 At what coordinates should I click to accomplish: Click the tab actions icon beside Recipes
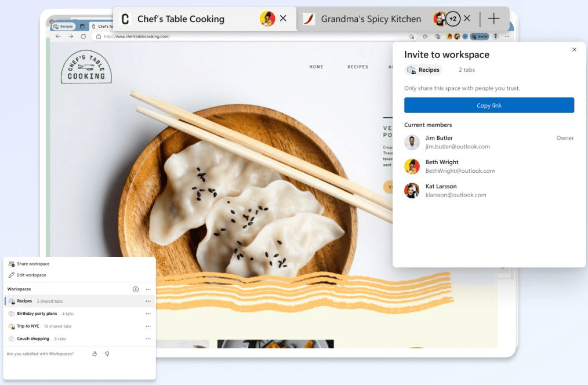pyautogui.click(x=82, y=26)
